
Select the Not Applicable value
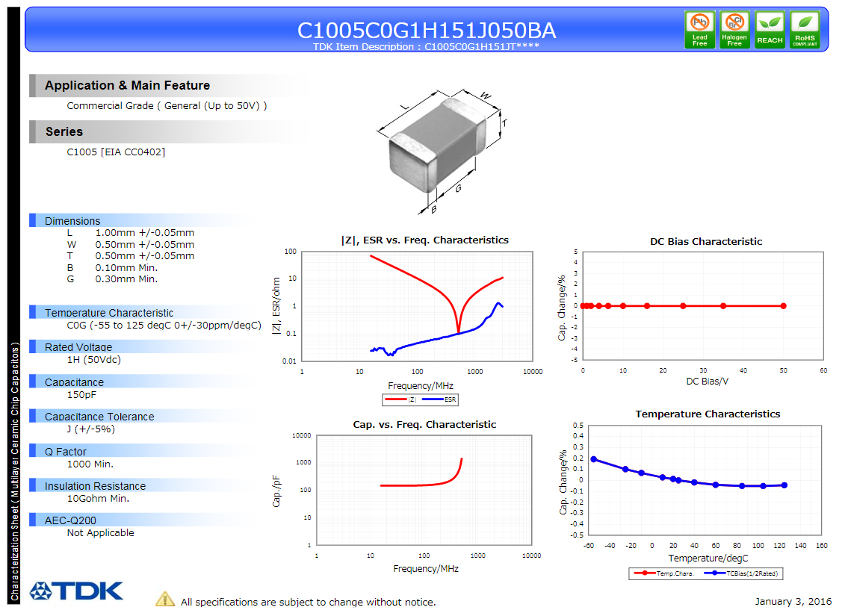100,533
